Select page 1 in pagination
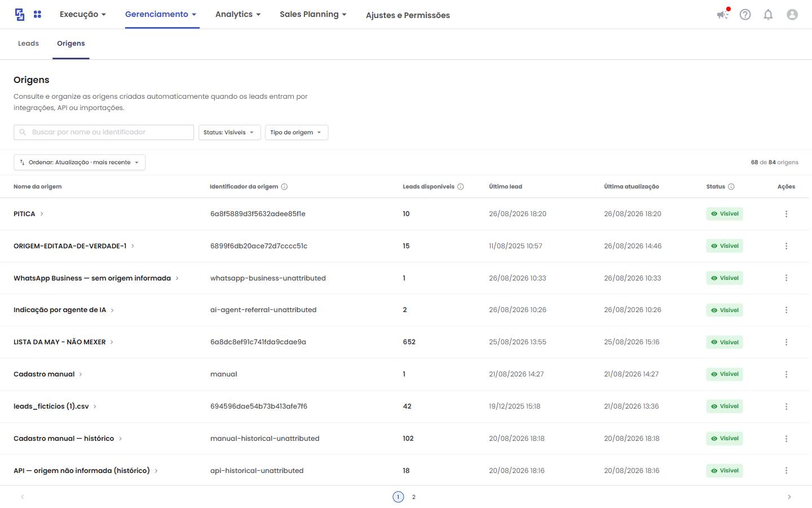 (x=398, y=497)
